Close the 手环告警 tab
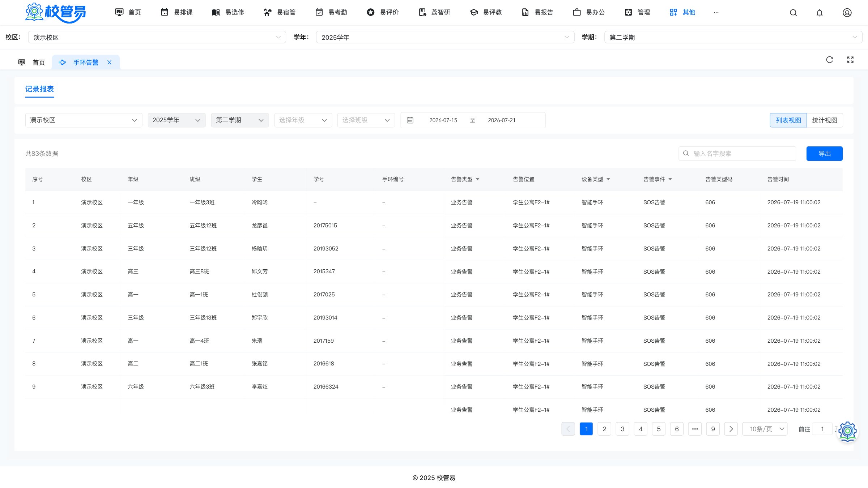868x488 pixels. [x=109, y=63]
